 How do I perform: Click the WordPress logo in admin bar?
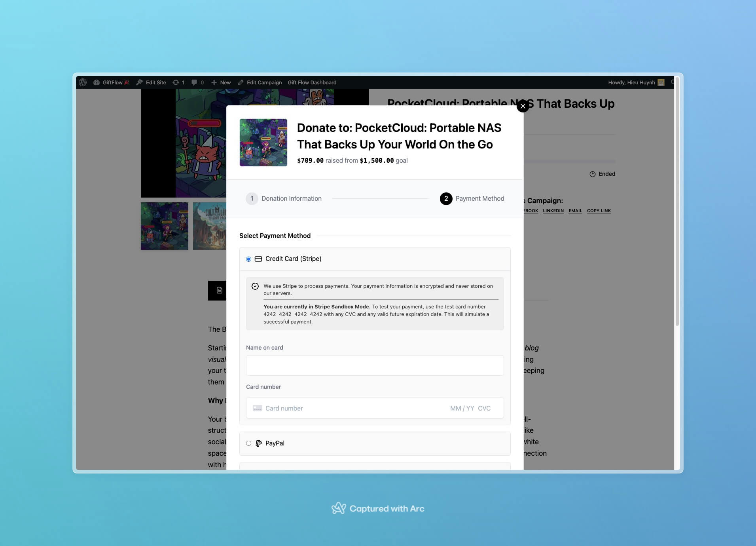tap(83, 82)
